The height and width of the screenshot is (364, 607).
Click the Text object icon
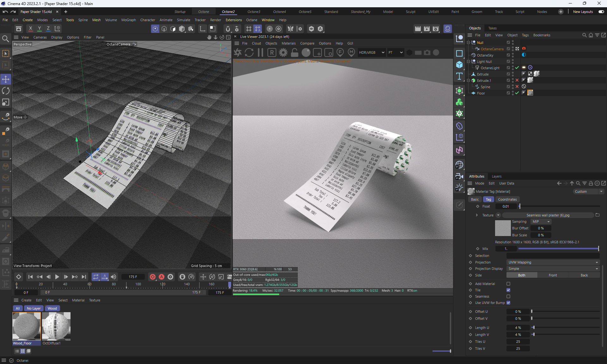pyautogui.click(x=459, y=76)
